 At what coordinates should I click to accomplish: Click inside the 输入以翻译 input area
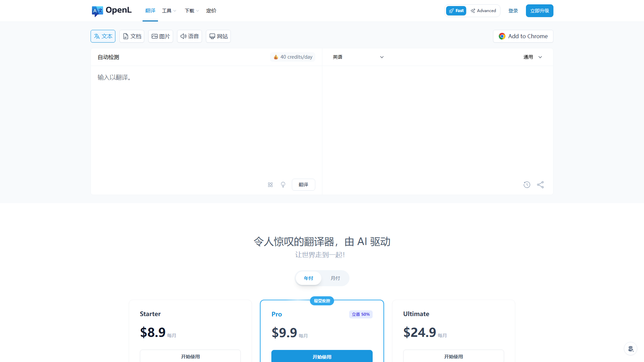[206, 101]
